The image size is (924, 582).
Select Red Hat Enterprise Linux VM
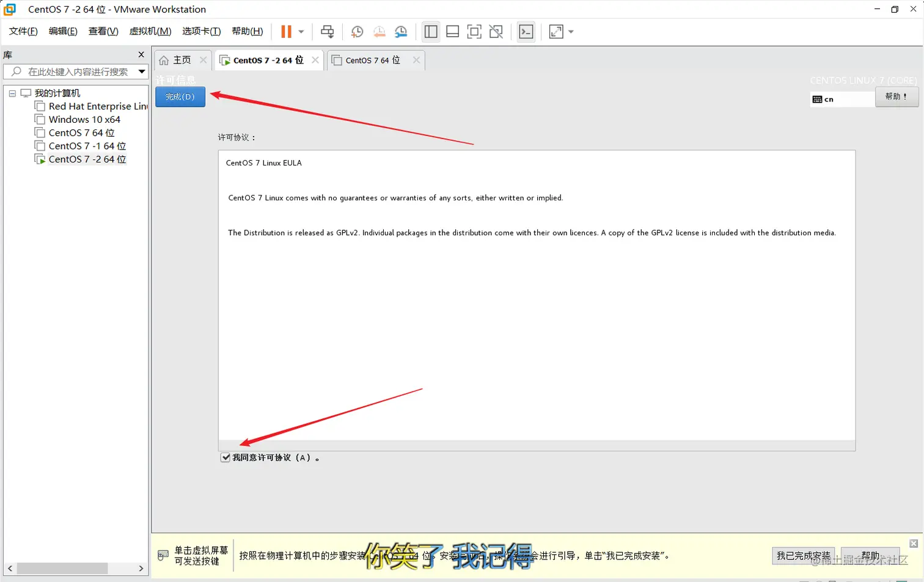(x=92, y=106)
